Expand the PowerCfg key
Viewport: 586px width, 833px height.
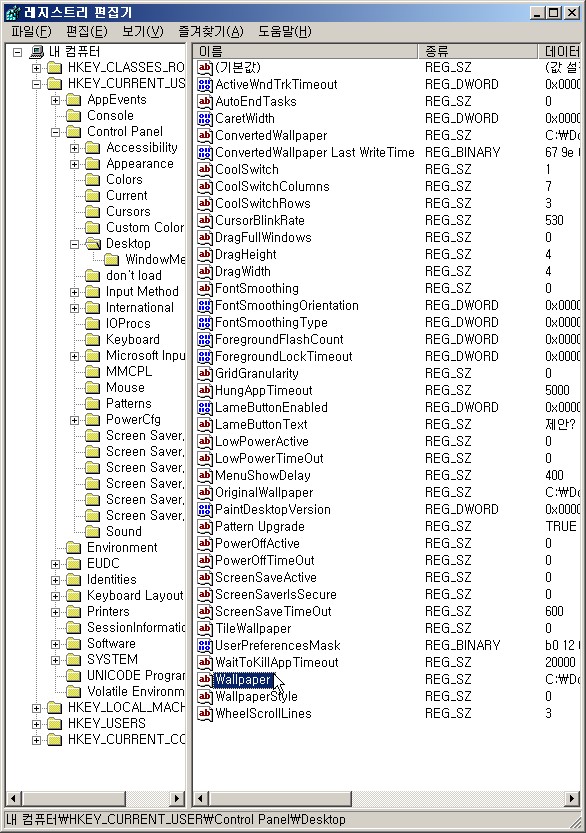75,420
